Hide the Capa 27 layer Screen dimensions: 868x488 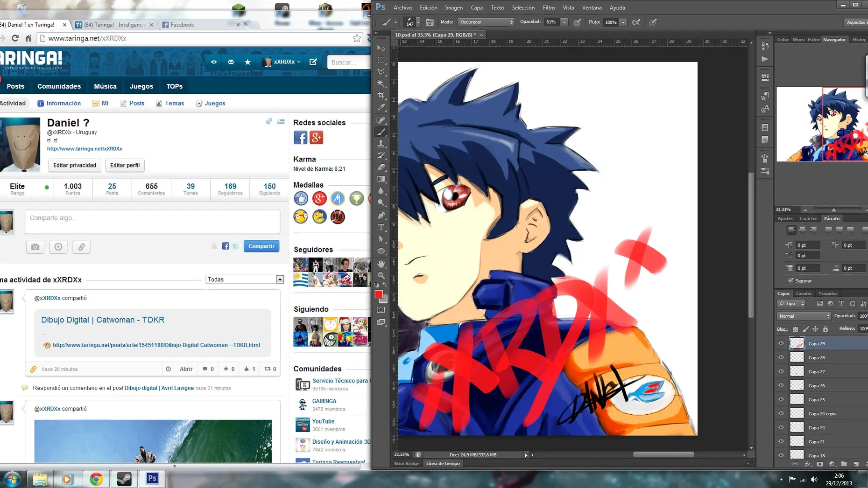781,371
